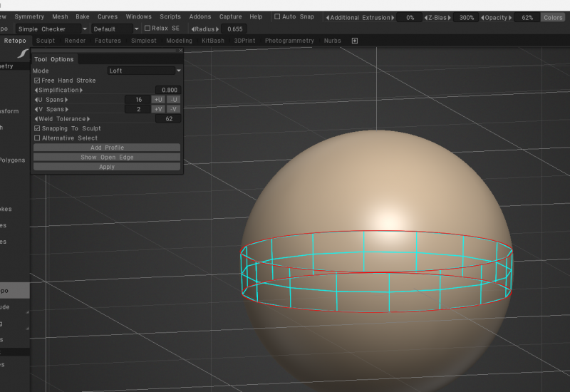Increase U Spans with right arrow
The width and height of the screenshot is (570, 392).
(x=66, y=100)
